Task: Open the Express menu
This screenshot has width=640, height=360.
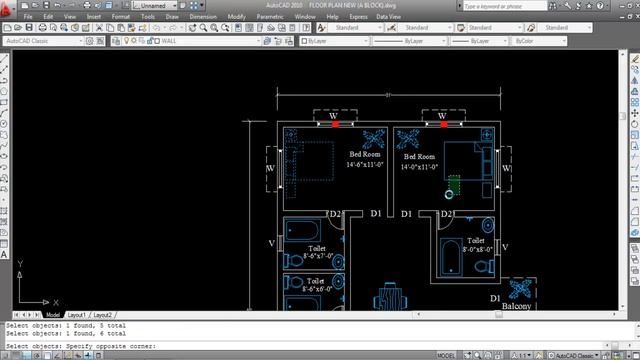Action: [x=358, y=17]
